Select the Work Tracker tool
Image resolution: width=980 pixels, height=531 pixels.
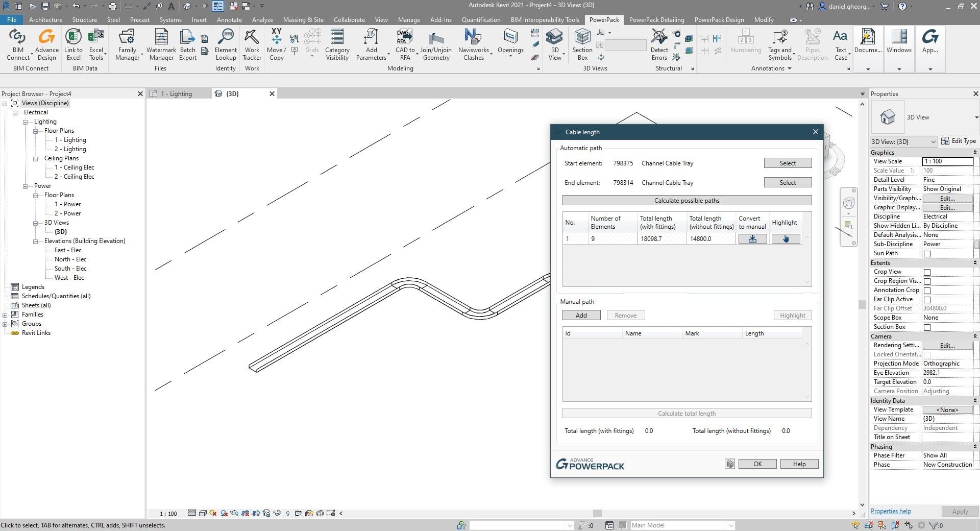click(251, 45)
